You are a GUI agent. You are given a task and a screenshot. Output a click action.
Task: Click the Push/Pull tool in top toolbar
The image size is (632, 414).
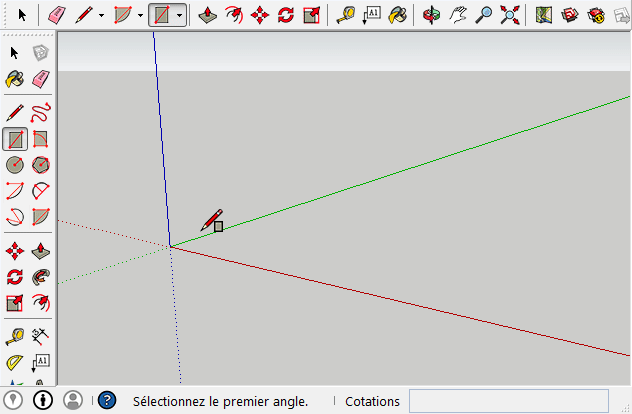(x=207, y=15)
